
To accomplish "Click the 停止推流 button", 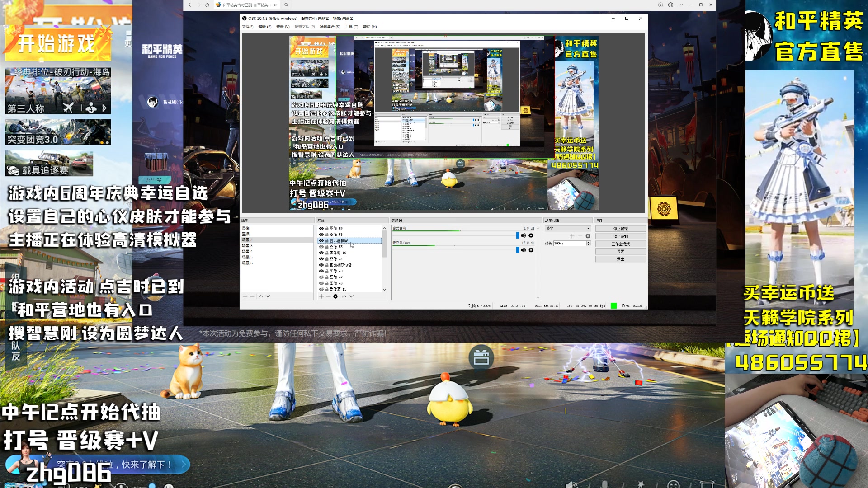I will pyautogui.click(x=620, y=229).
